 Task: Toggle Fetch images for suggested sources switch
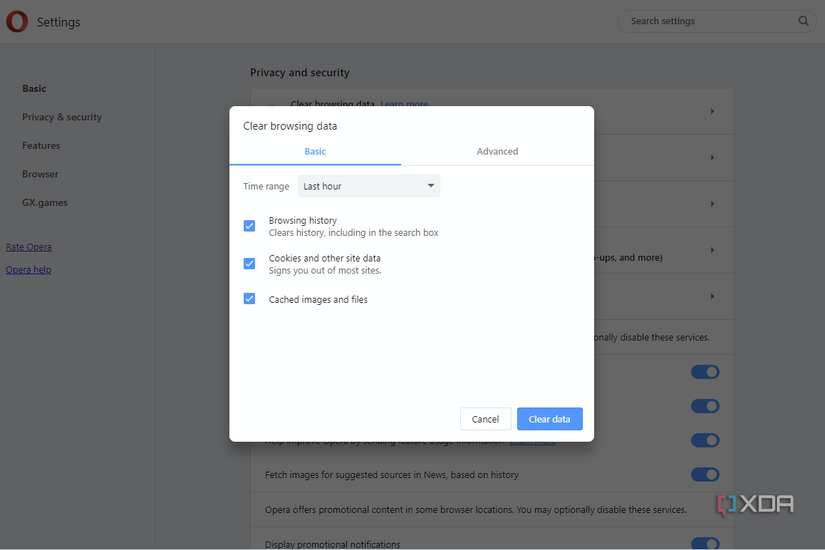(x=705, y=475)
